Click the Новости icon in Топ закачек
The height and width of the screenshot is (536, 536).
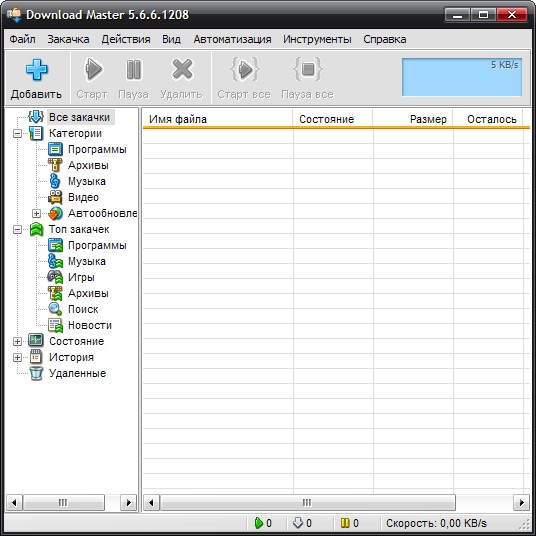[x=55, y=325]
